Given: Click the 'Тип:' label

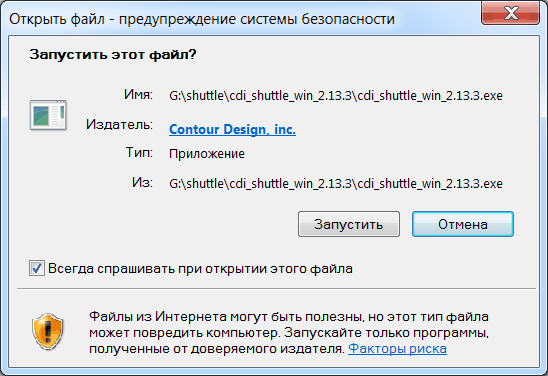Looking at the screenshot, I should [139, 153].
